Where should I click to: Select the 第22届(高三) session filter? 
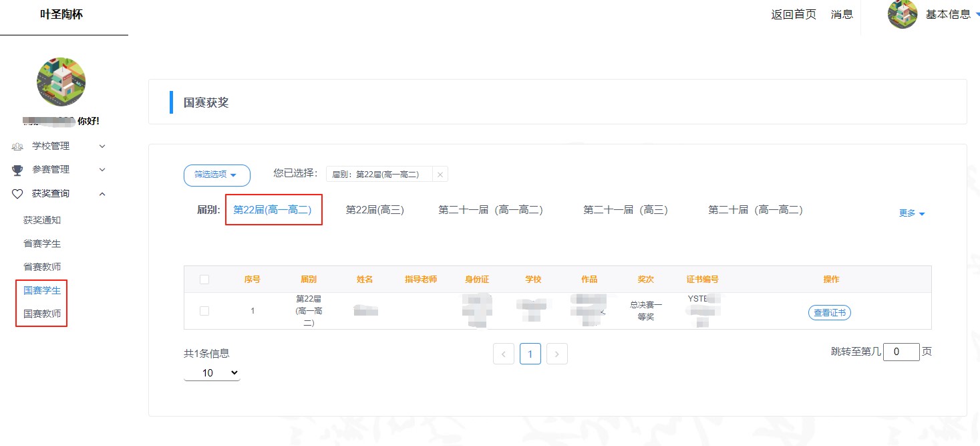tap(375, 210)
